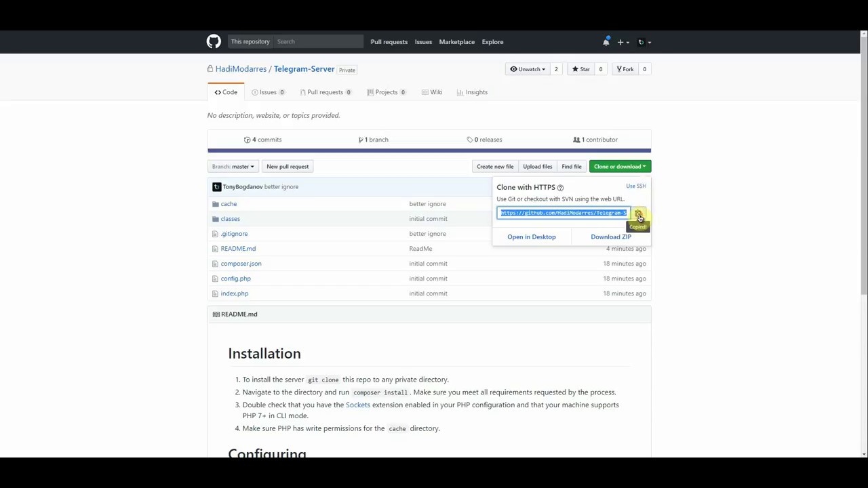Open Issues in the top navigation

423,42
